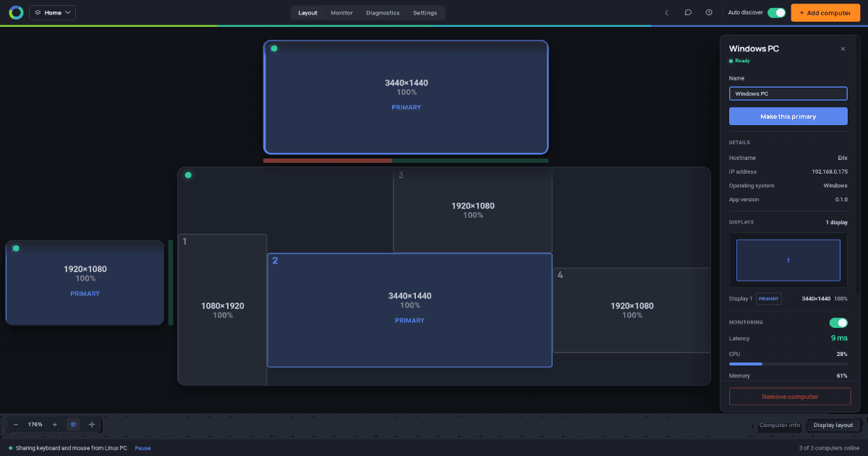Click the PRIMARY badge next to Display 1
Screen dimensions: 868x456
click(x=769, y=298)
